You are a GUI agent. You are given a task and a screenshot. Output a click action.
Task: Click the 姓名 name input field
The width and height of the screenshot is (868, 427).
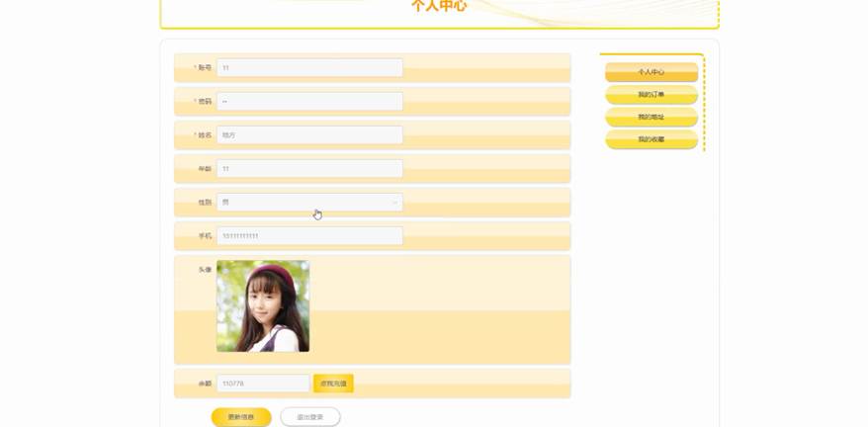[309, 135]
